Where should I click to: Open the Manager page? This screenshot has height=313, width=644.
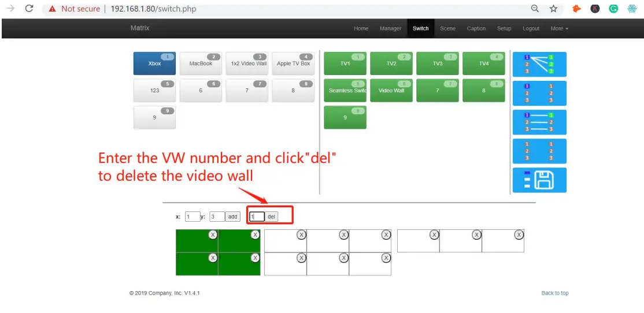(390, 28)
